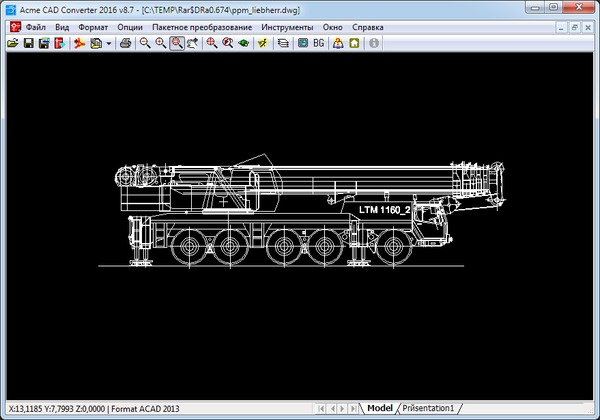
Task: Open the Формат menu
Action: point(93,27)
